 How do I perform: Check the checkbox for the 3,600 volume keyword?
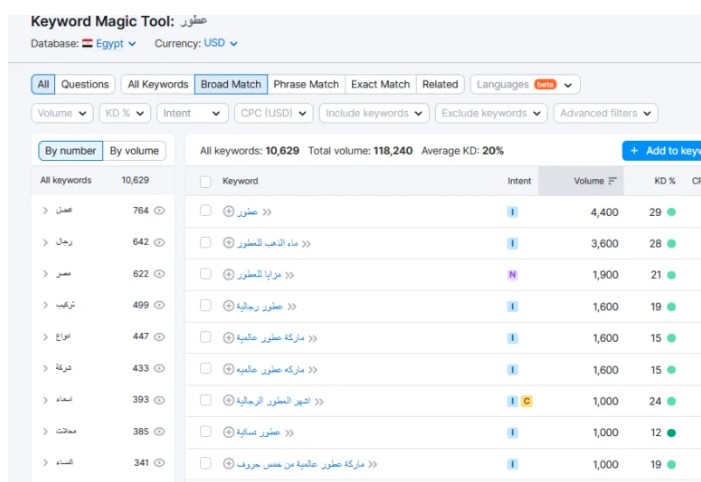point(206,242)
